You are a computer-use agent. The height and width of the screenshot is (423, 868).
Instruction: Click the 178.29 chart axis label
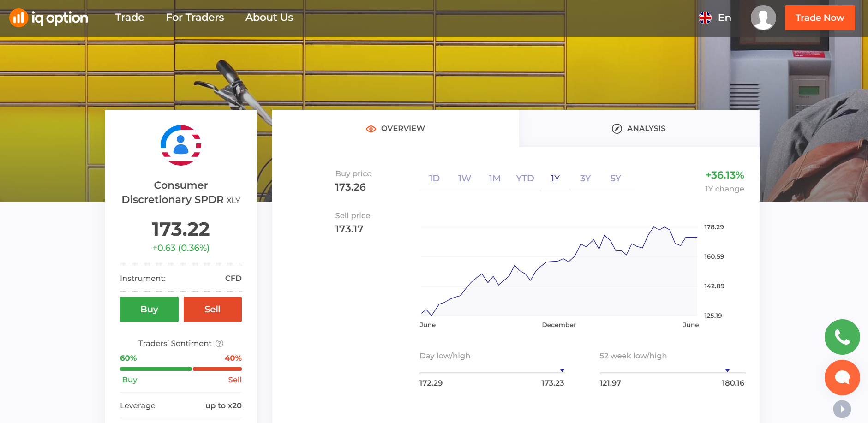714,227
